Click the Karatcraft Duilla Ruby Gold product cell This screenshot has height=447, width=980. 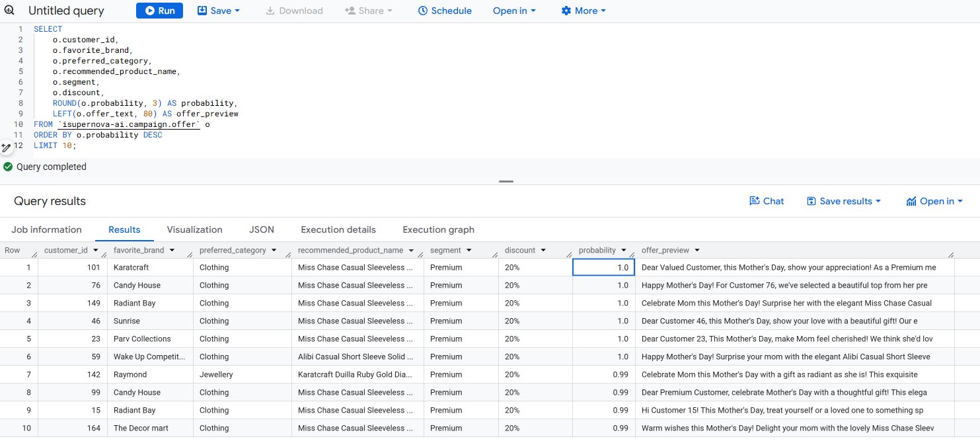pyautogui.click(x=358, y=375)
